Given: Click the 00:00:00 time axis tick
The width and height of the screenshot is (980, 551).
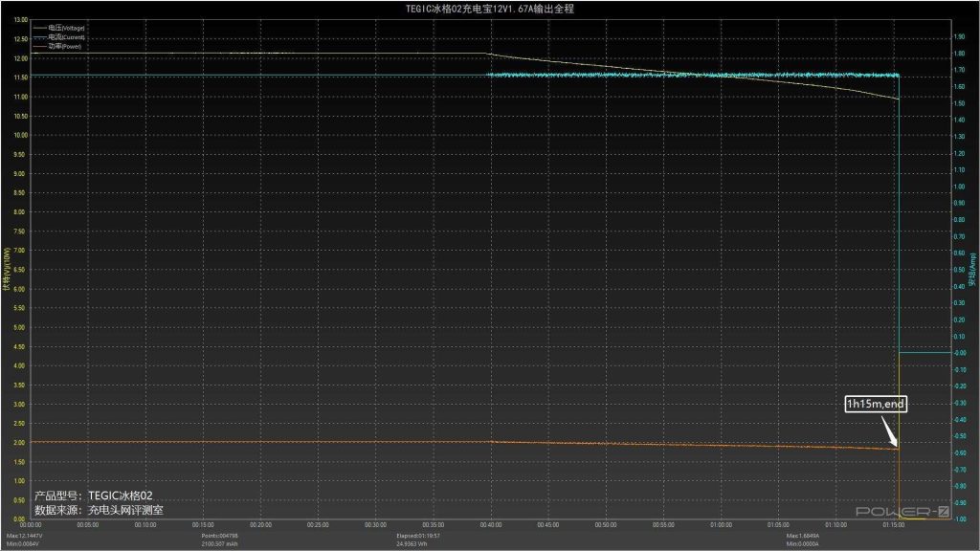Looking at the screenshot, I should tap(31, 525).
